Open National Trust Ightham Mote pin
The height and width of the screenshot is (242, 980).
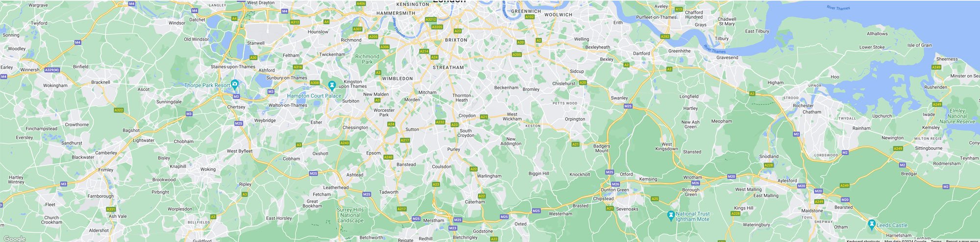click(x=671, y=215)
